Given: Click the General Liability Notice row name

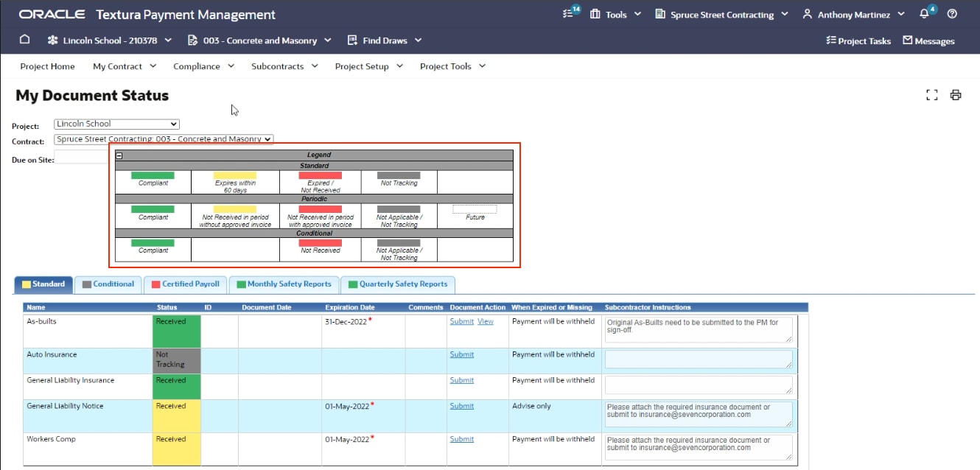Looking at the screenshot, I should point(65,407).
